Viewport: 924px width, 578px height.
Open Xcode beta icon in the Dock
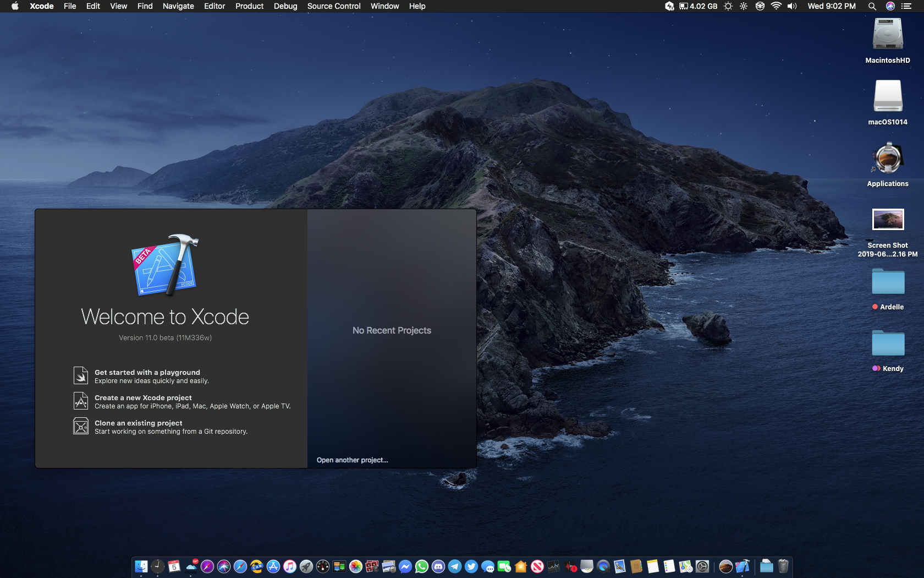743,566
